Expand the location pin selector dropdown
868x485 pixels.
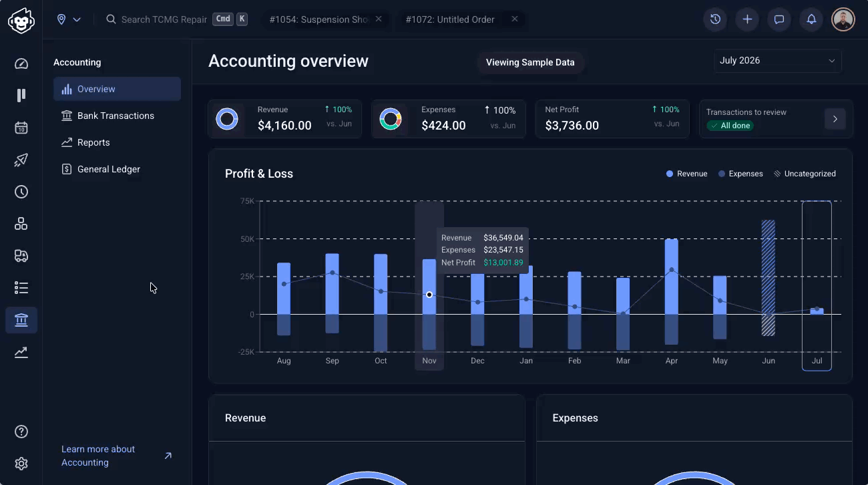point(69,19)
